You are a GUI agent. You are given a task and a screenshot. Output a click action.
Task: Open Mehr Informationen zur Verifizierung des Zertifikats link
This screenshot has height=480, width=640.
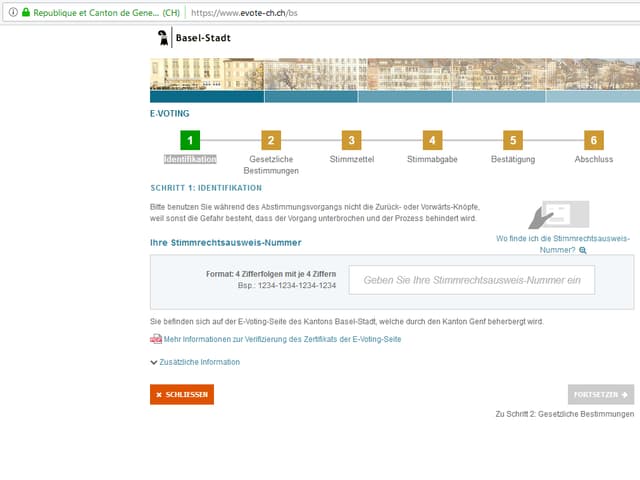click(x=282, y=339)
